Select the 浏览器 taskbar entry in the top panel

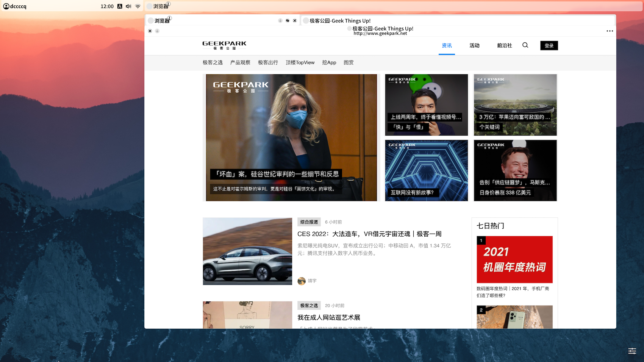159,6
